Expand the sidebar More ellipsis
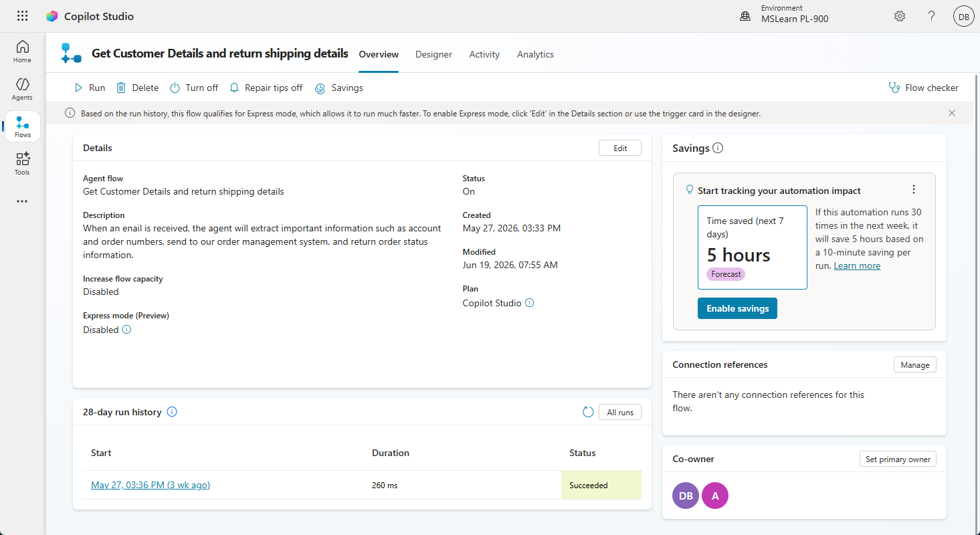This screenshot has height=535, width=980. 22,201
